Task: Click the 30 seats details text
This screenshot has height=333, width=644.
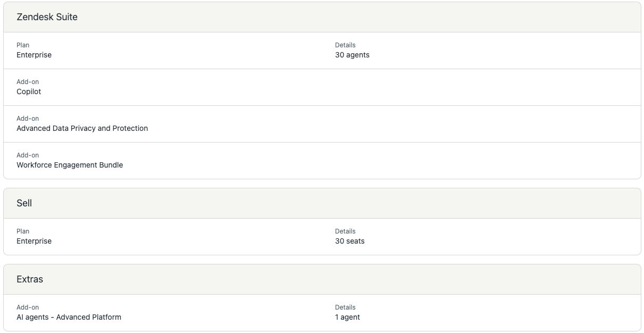Action: (x=349, y=241)
